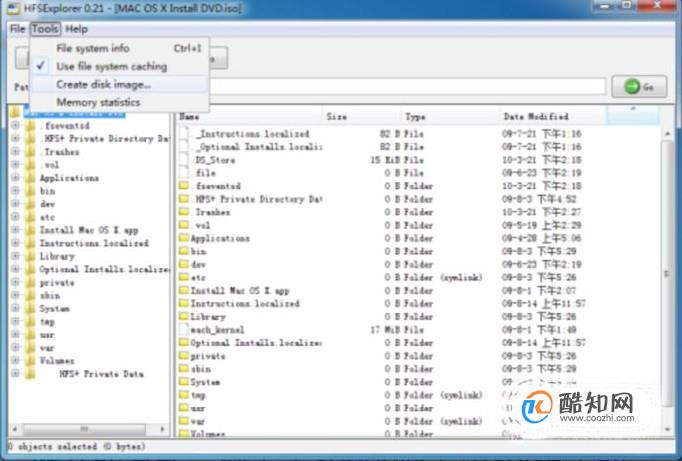Expand the System tree node
Image resolution: width=682 pixels, height=461 pixels.
[15, 308]
